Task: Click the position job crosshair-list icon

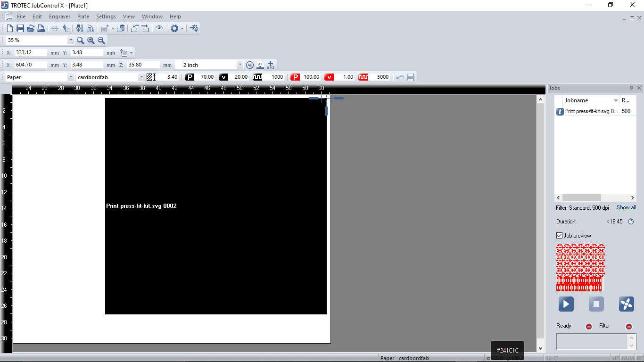Action: coord(66,28)
